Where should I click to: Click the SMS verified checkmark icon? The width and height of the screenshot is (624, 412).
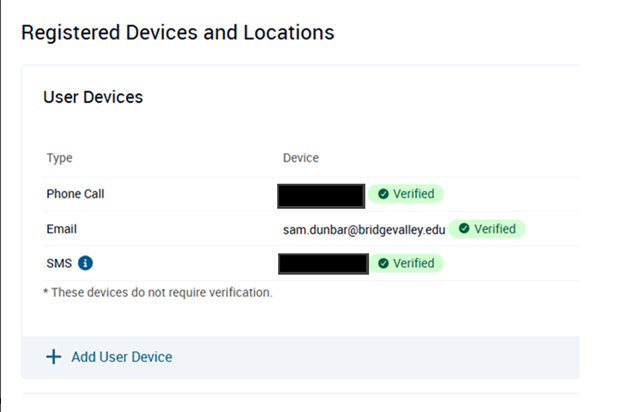pyautogui.click(x=383, y=263)
